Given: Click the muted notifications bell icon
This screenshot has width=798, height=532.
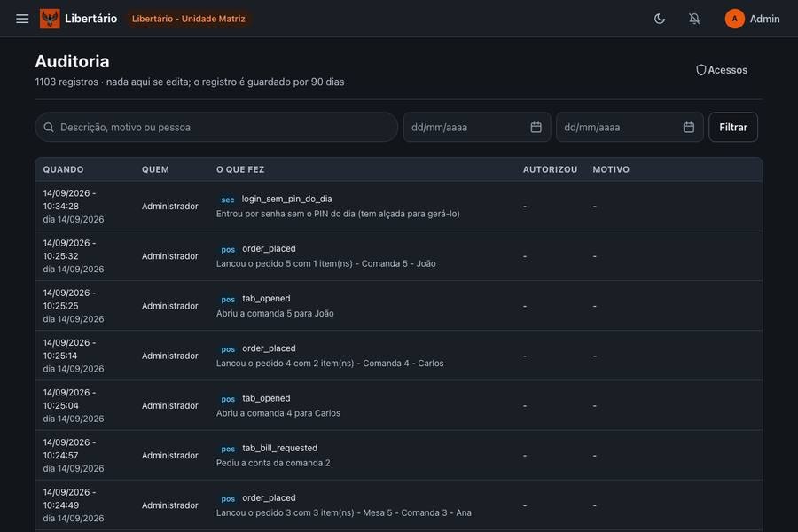Looking at the screenshot, I should point(694,19).
